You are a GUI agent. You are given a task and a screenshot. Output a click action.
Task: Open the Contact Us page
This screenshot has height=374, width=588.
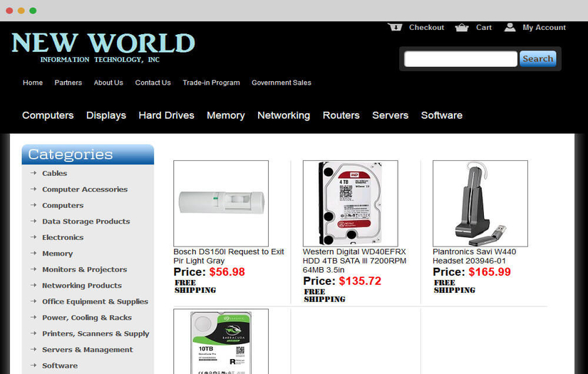[x=153, y=83]
